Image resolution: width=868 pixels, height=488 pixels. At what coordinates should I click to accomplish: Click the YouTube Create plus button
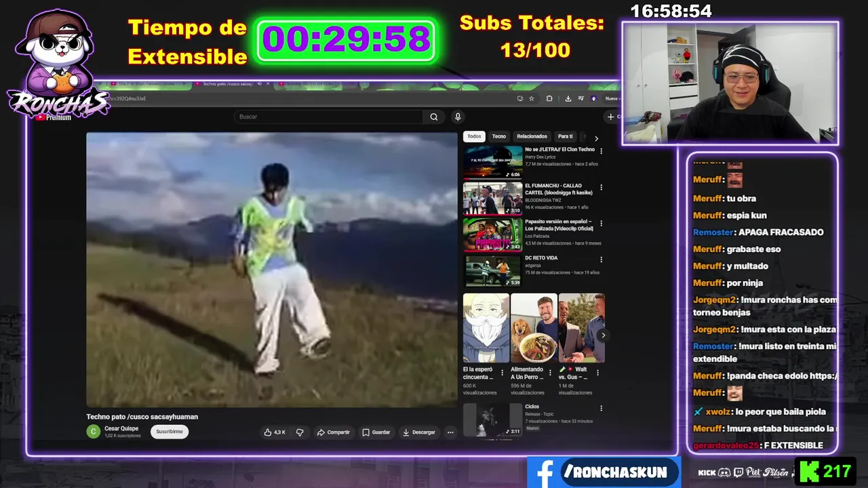pos(612,117)
